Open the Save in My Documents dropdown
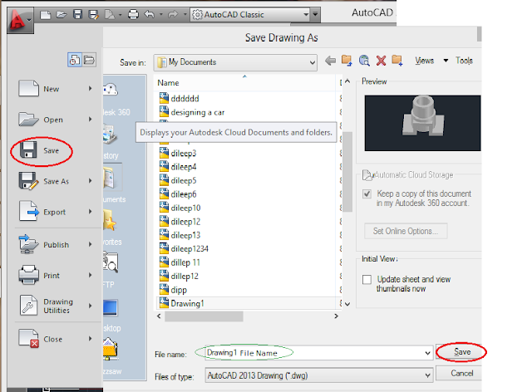Image resolution: width=532 pixels, height=392 pixels. (235, 62)
